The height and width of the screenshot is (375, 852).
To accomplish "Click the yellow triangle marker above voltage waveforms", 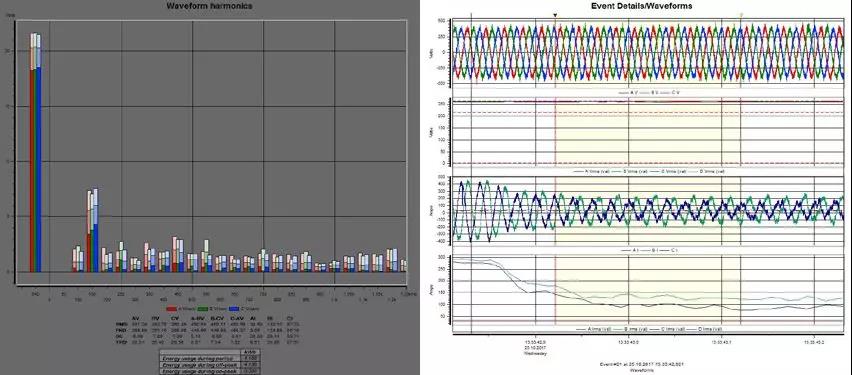I will tap(742, 15).
